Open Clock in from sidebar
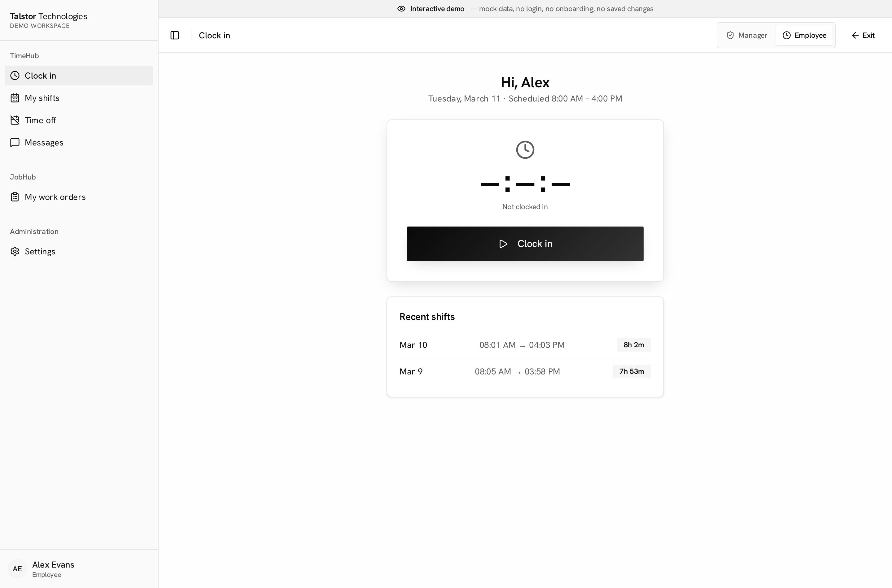 (x=79, y=76)
